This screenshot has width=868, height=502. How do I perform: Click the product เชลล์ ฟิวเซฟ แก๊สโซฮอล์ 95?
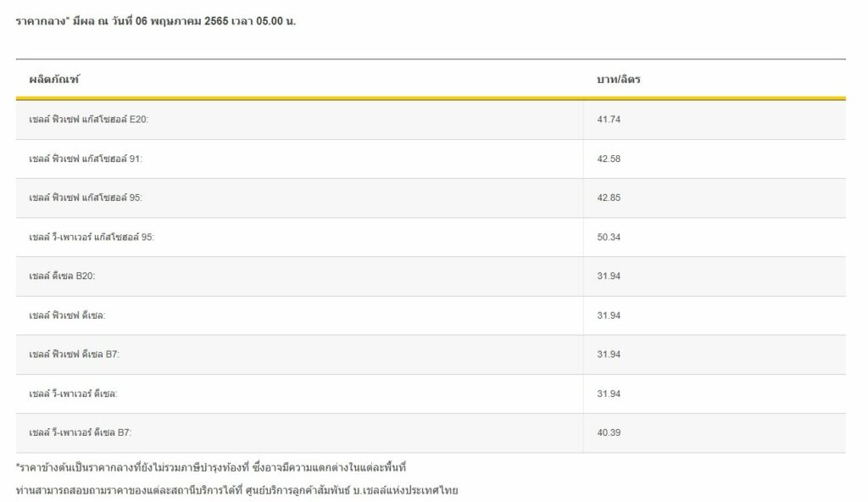pyautogui.click(x=86, y=198)
